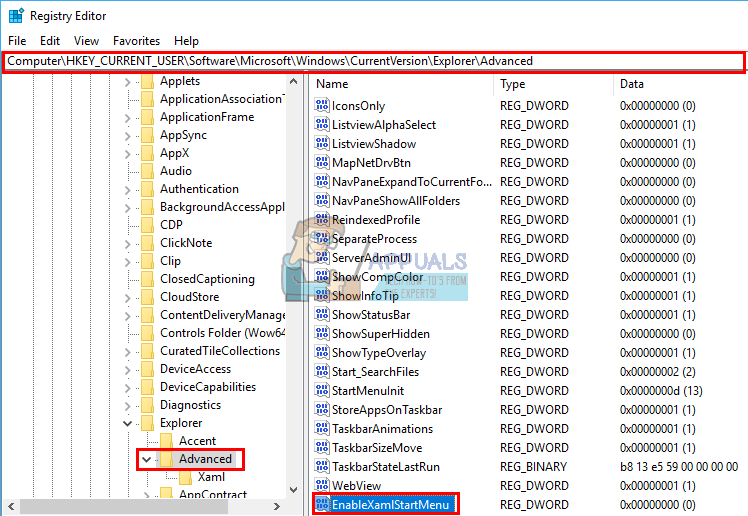Click the Audio folder icon
748x516 pixels.
147,171
